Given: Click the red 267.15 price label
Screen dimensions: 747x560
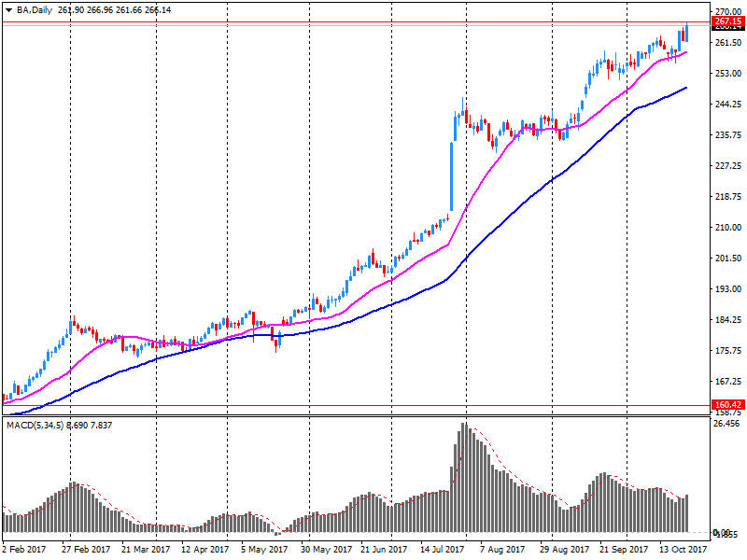Looking at the screenshot, I should pyautogui.click(x=728, y=21).
